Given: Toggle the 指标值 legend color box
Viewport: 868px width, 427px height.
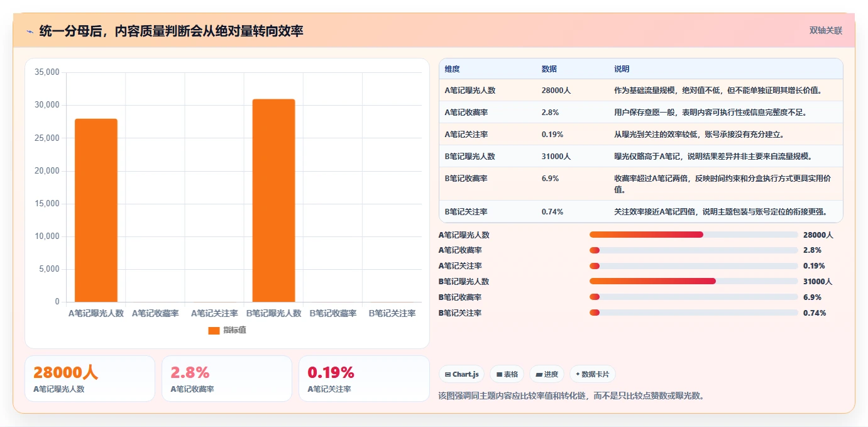Looking at the screenshot, I should pos(214,330).
